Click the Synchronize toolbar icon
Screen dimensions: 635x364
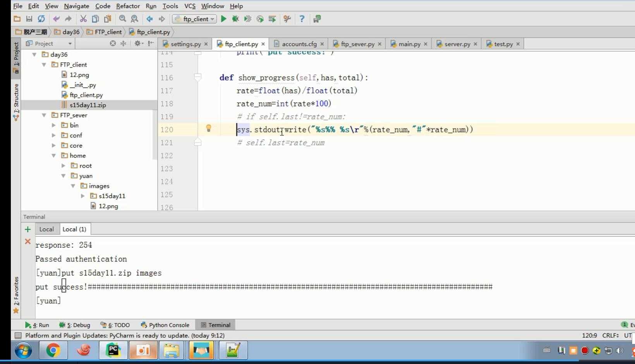tap(41, 19)
